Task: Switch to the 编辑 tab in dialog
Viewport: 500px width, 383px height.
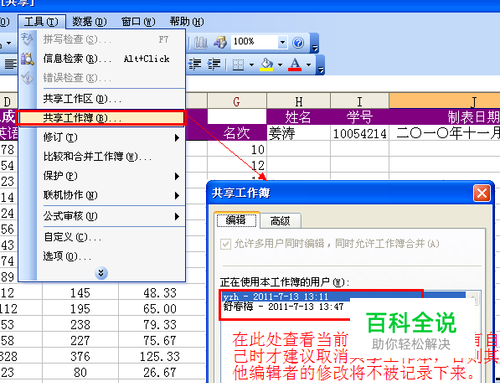Action: pyautogui.click(x=236, y=220)
